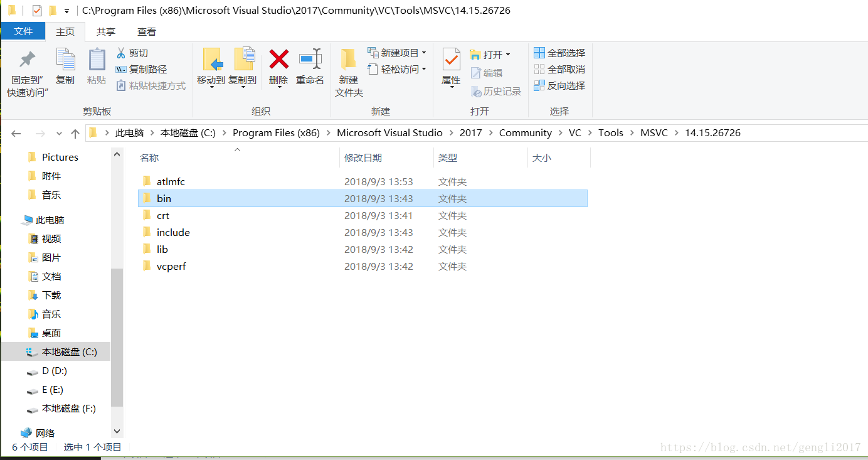This screenshot has height=460, width=868.
Task: Click the Edit (编辑) button
Action: coord(487,73)
